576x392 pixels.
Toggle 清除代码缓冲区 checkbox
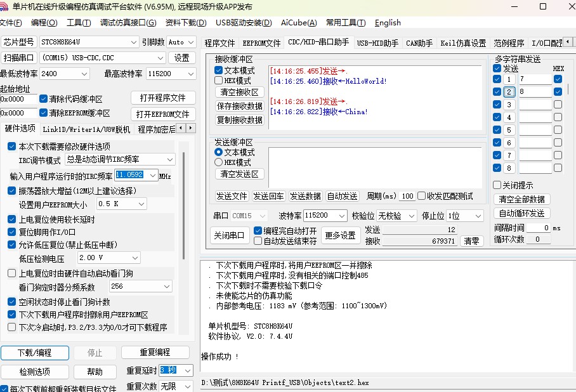point(43,98)
